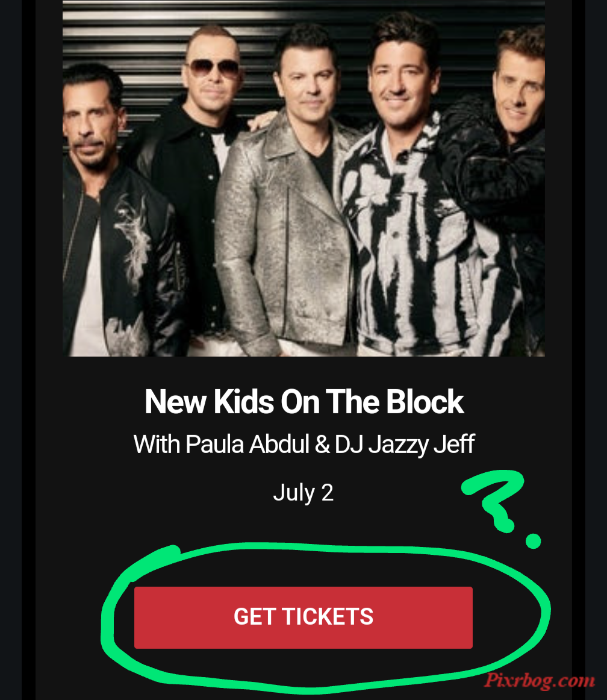Viewport: 607px width, 700px height.
Task: Click the green hand-drawn question mark
Action: pos(493,501)
